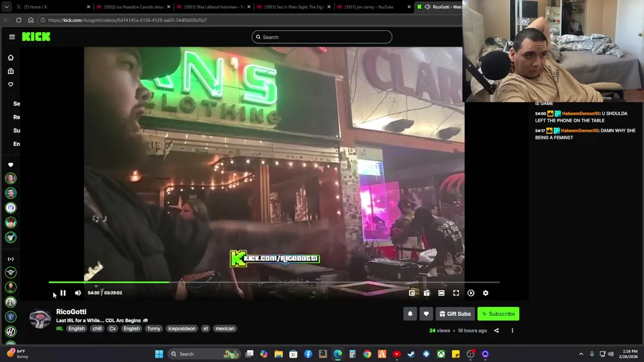Navigate back in browser
644x362 pixels.
7,20
